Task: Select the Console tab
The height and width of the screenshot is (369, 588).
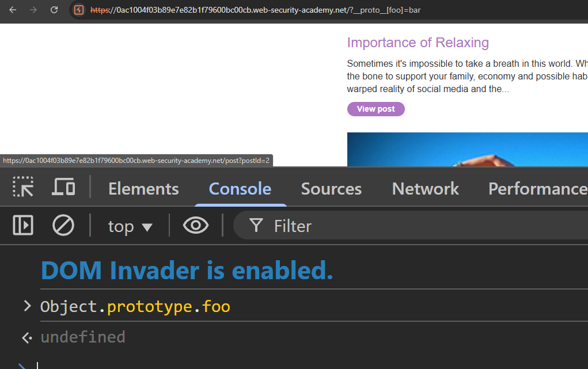Action: point(240,189)
